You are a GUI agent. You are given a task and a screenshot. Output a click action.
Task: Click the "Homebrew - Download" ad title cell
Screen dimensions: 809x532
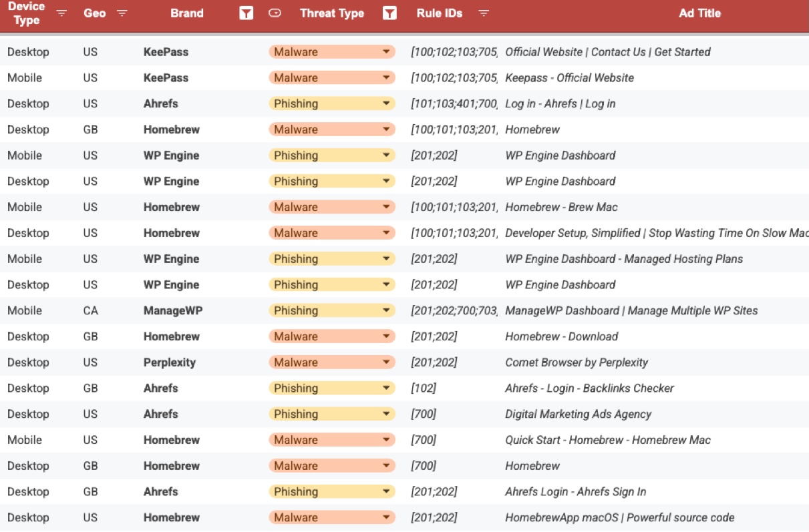pyautogui.click(x=561, y=336)
